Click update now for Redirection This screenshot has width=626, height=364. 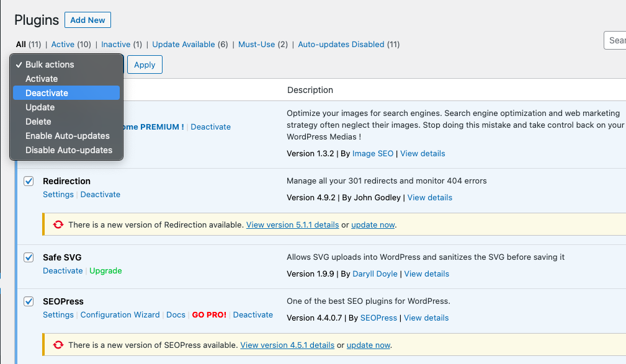coord(373,224)
